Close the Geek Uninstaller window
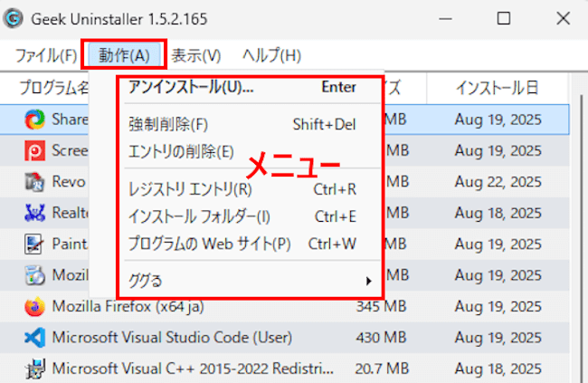 click(563, 18)
